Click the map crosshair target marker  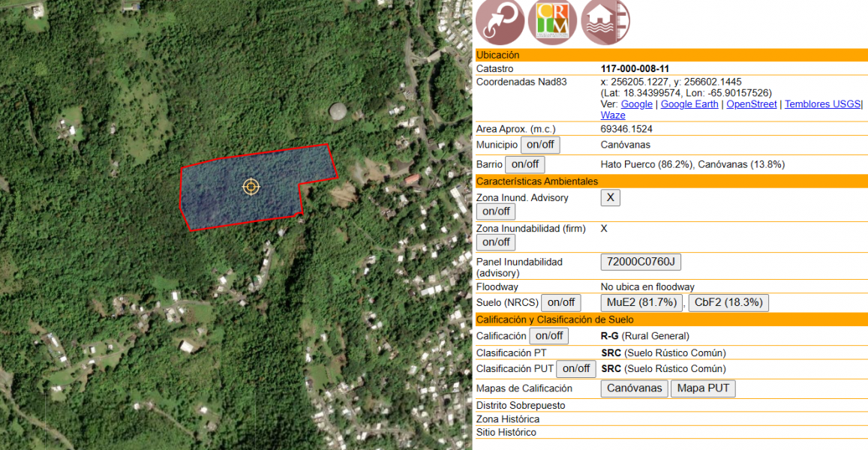click(251, 186)
